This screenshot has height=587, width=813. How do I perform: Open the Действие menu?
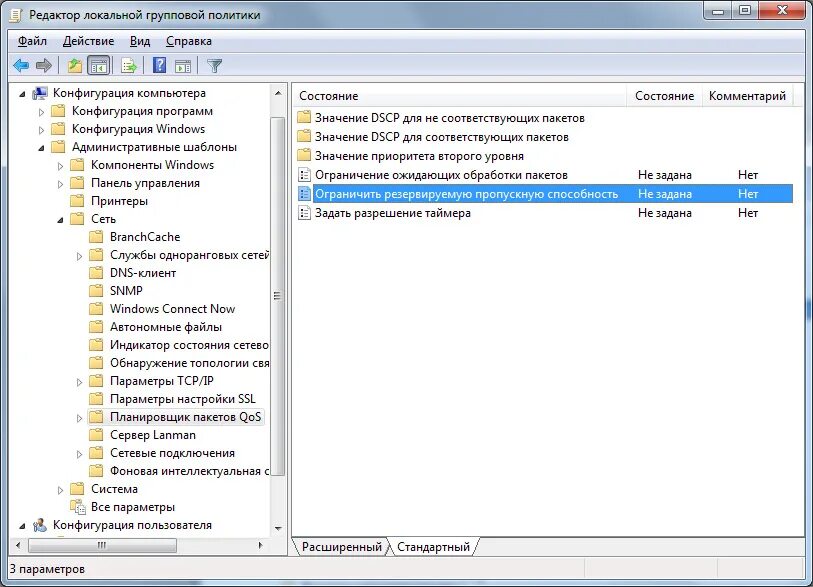coord(88,41)
